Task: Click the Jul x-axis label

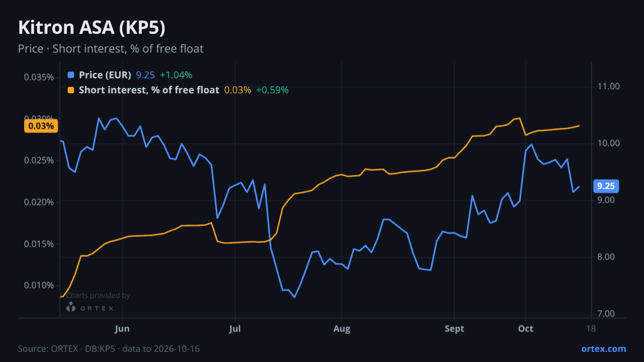Action: (x=235, y=328)
